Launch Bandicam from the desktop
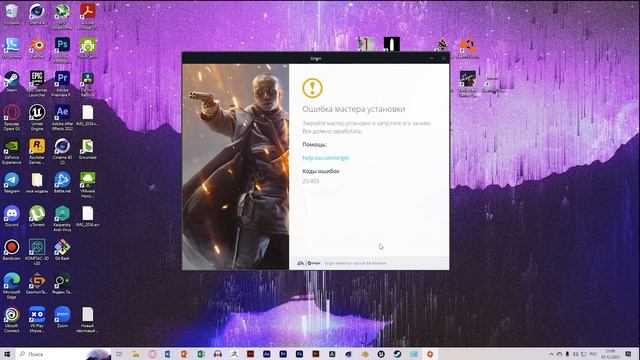640x360 pixels. pos(11,250)
